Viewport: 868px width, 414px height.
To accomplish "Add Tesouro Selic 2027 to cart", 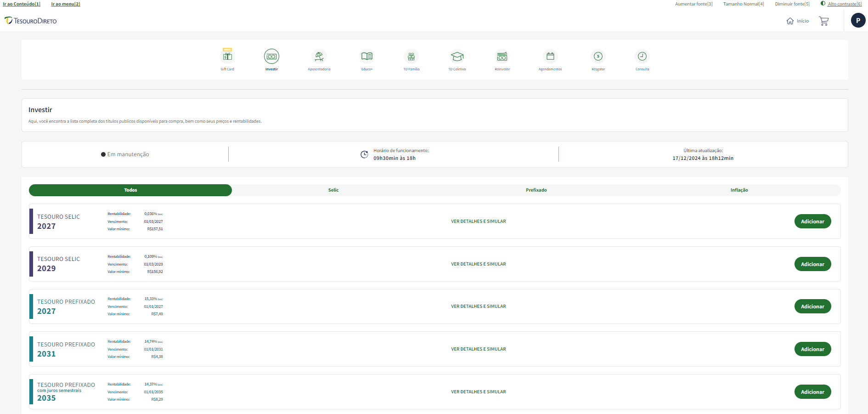I will (x=812, y=221).
